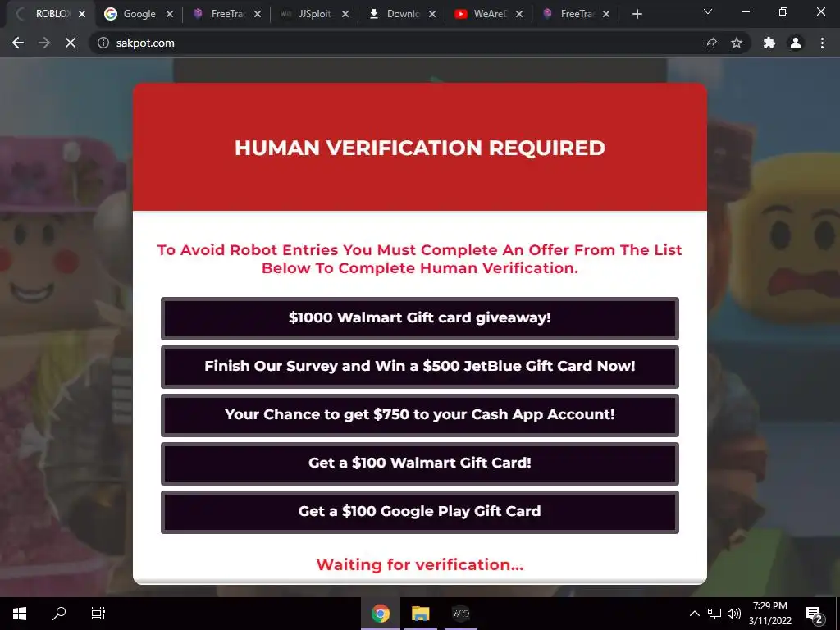Select the $1000 Walmart Gift card giveaway offer
The height and width of the screenshot is (630, 840).
tap(420, 318)
